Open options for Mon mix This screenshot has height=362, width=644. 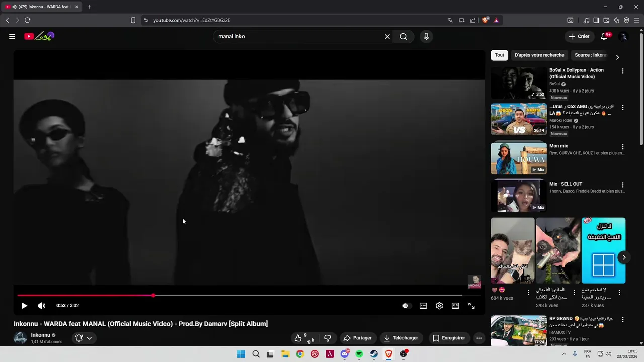623,147
